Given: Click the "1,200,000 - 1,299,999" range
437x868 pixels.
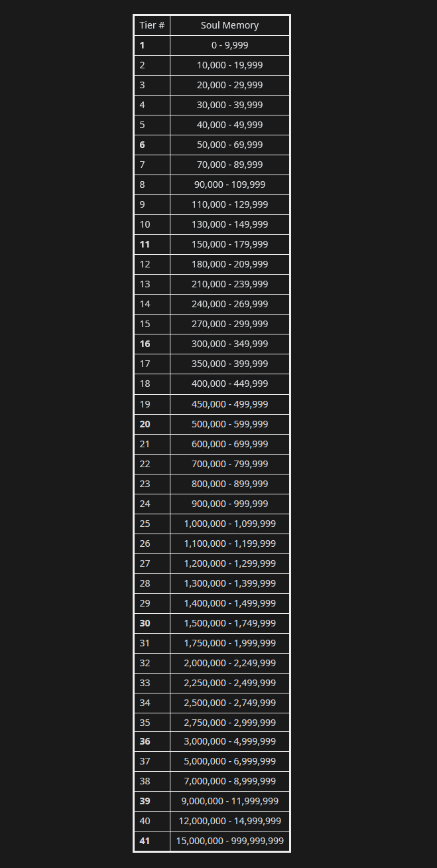Looking at the screenshot, I should point(229,563).
